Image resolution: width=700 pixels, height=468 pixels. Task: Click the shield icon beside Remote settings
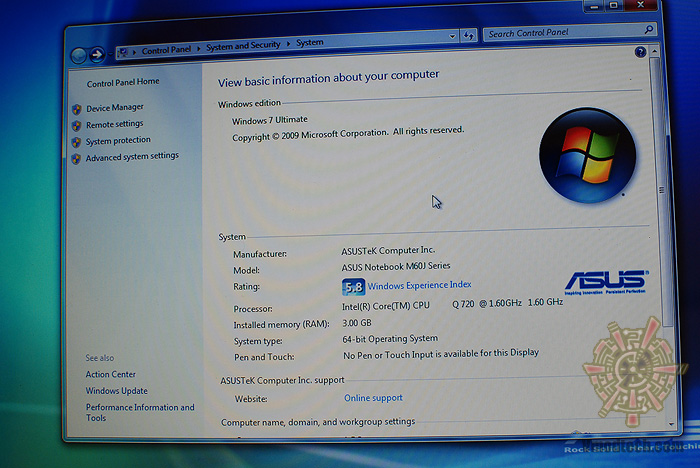[x=77, y=126]
